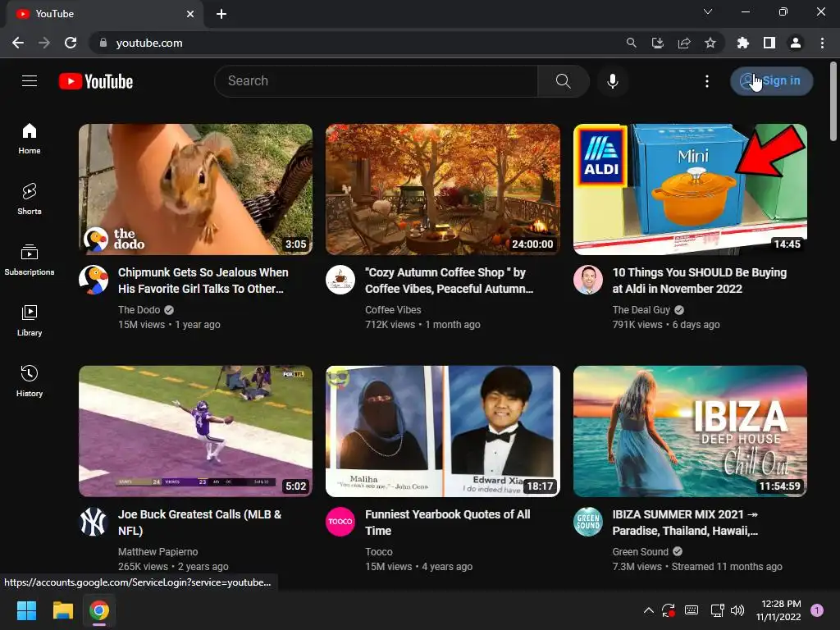Open the tab search dropdown chevron
Viewport: 840px width, 630px height.
[708, 11]
